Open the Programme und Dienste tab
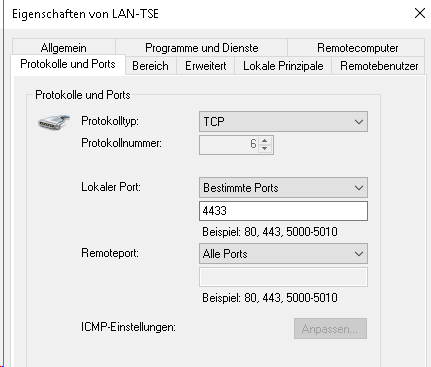431x367 pixels. pyautogui.click(x=202, y=48)
